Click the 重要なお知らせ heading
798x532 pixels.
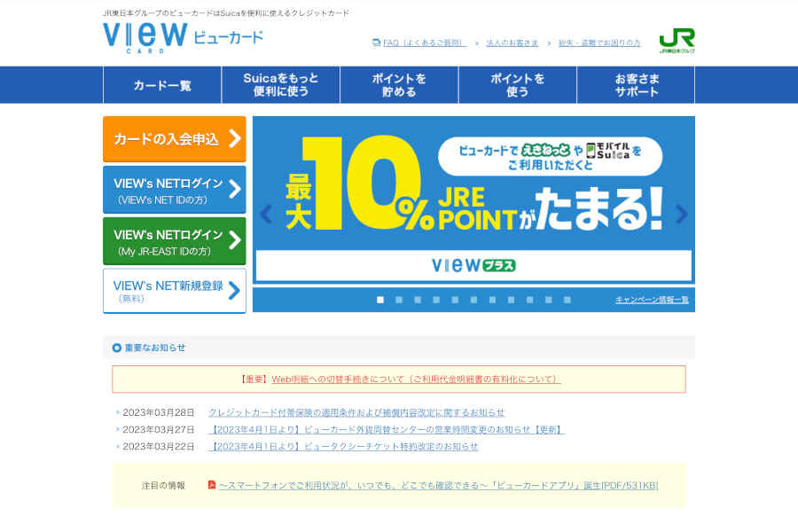(155, 348)
